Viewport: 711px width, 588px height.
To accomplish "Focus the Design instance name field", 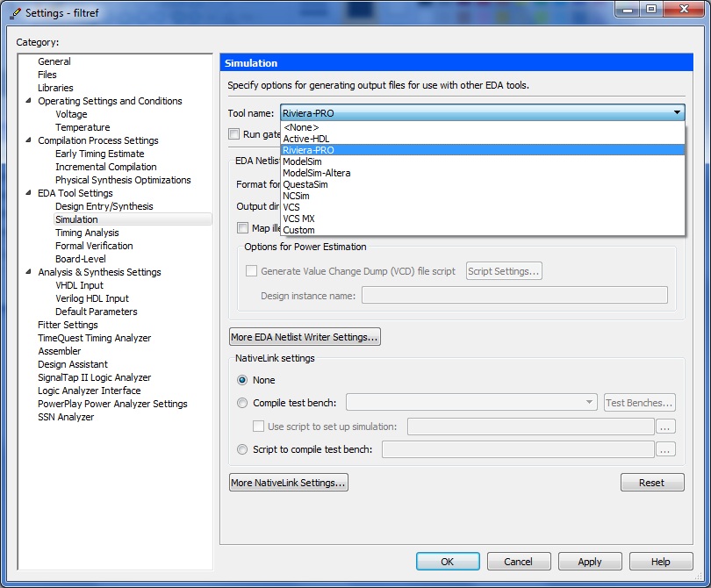I will 514,295.
